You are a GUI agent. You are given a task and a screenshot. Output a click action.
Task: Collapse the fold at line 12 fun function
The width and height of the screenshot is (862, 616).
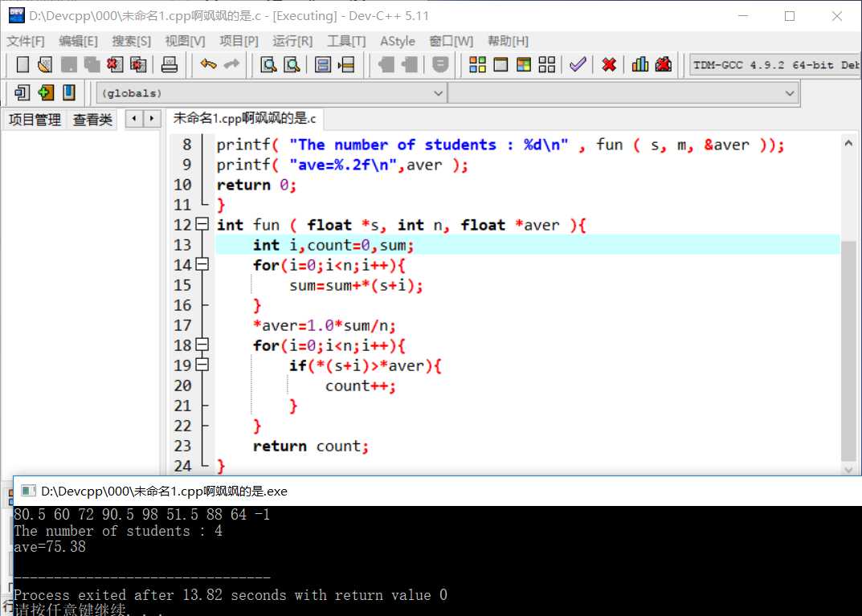coord(202,224)
